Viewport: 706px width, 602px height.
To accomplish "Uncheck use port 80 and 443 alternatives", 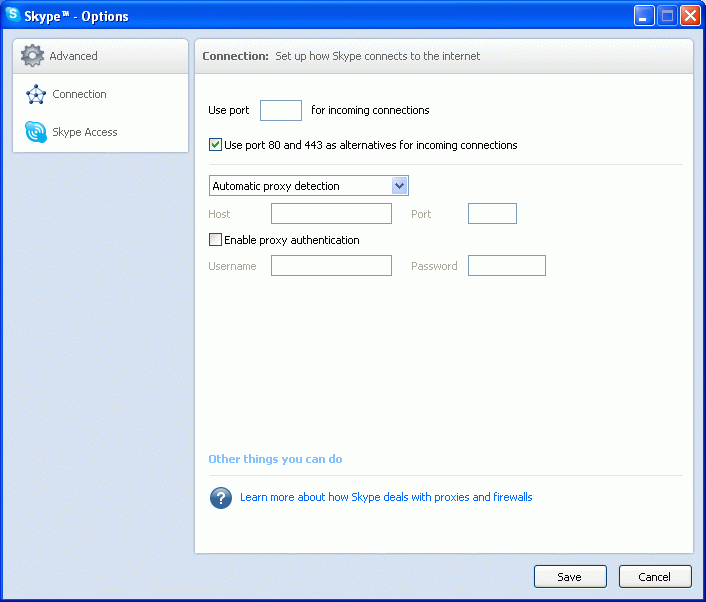I will 215,145.
